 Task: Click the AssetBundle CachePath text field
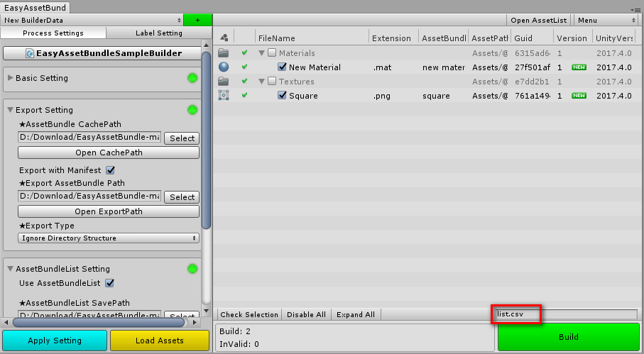tap(89, 137)
